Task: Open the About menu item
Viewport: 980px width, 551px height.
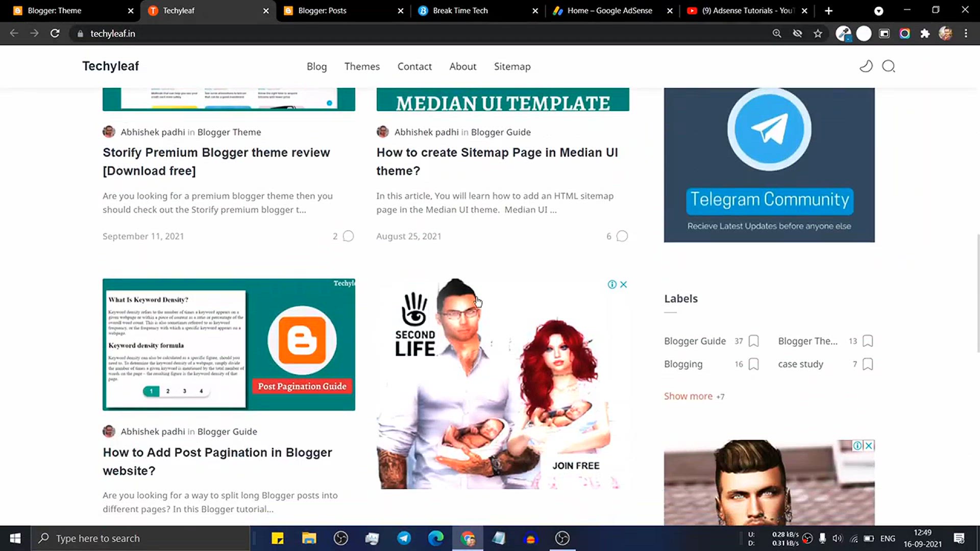Action: click(462, 66)
